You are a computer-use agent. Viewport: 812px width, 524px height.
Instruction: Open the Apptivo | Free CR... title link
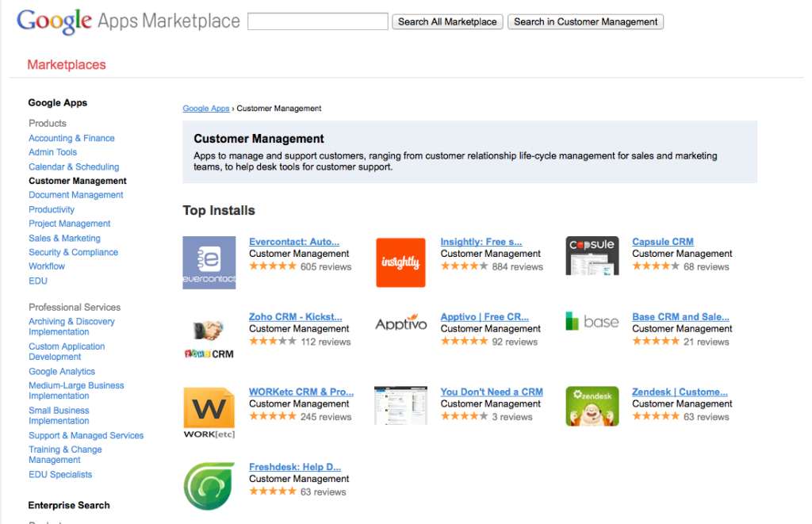pyautogui.click(x=485, y=317)
